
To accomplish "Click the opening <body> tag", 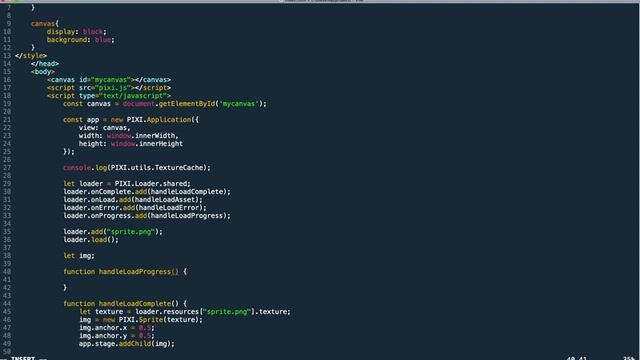I will (43, 71).
